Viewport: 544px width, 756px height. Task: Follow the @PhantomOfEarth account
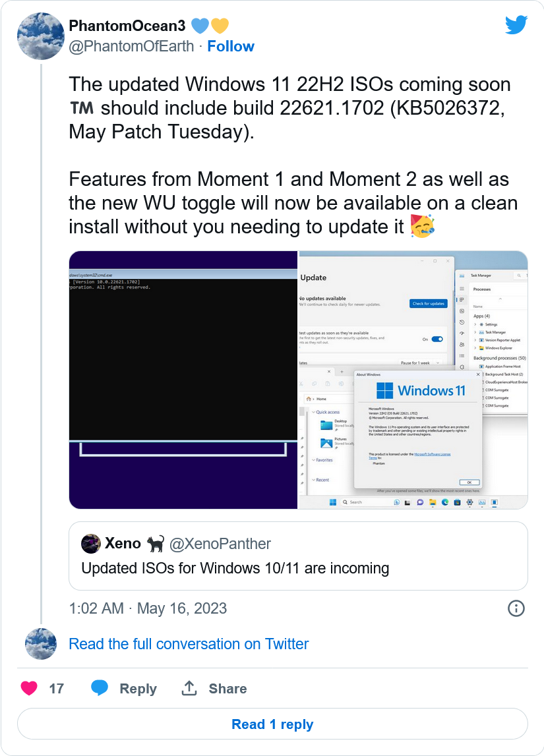point(231,46)
